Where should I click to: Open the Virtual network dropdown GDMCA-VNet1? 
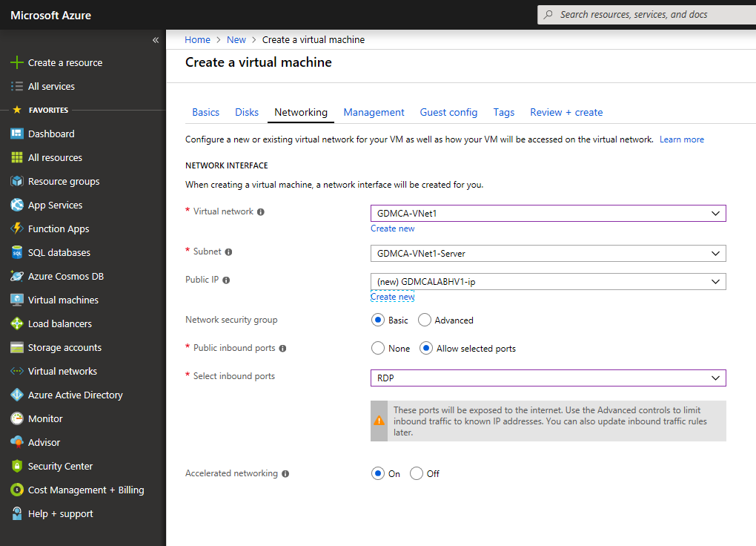pyautogui.click(x=548, y=214)
